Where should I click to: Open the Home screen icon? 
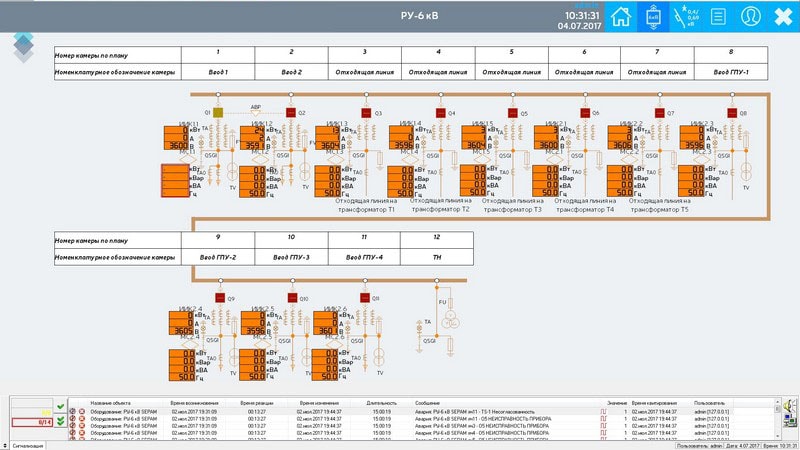pos(620,16)
